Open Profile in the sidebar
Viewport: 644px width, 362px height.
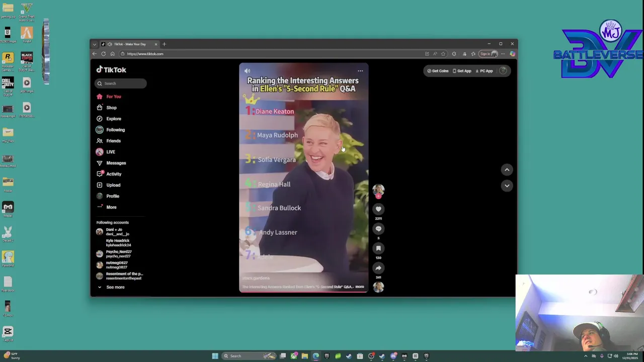[x=108, y=196]
